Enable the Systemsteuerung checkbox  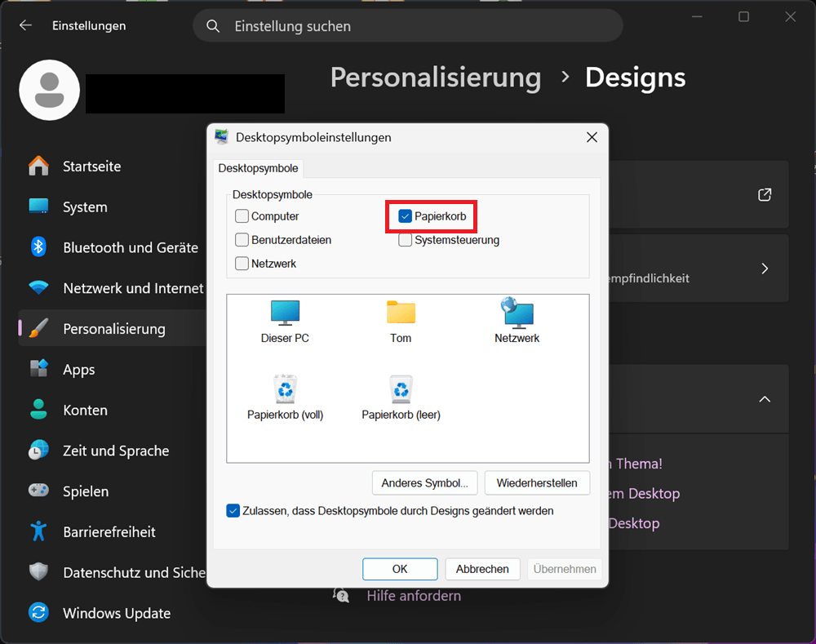point(405,240)
